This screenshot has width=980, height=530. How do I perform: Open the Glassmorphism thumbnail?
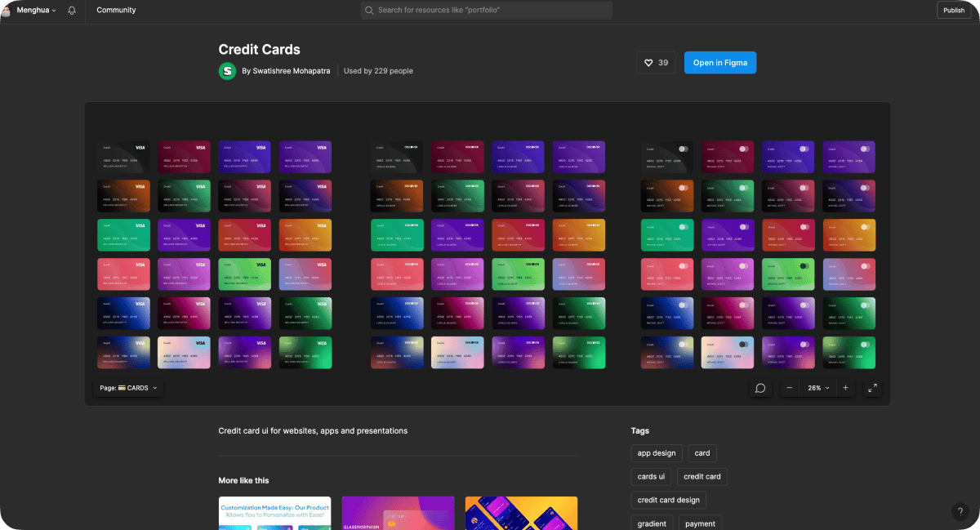398,513
